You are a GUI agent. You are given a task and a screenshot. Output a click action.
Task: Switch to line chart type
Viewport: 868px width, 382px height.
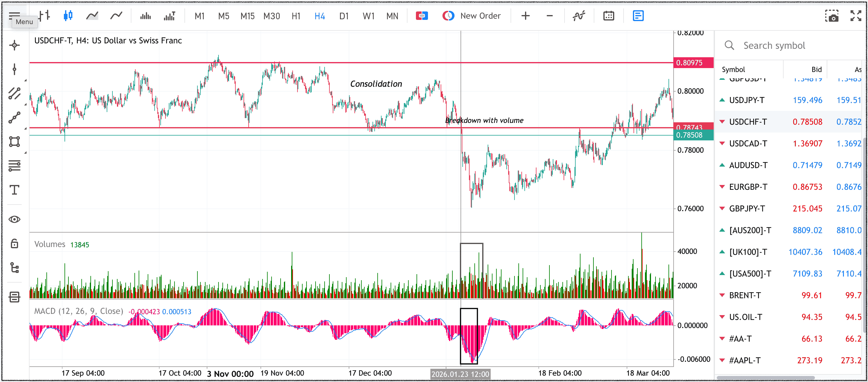coord(92,15)
